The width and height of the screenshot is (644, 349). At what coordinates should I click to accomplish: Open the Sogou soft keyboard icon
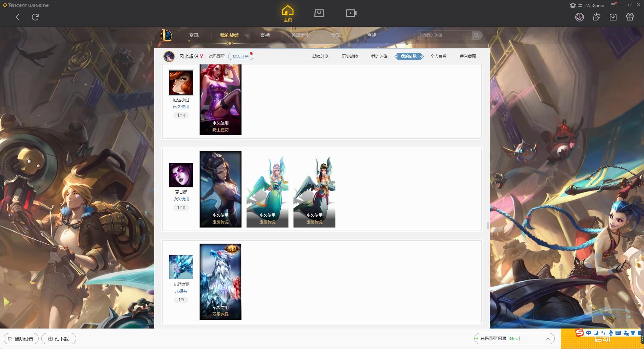point(618,333)
